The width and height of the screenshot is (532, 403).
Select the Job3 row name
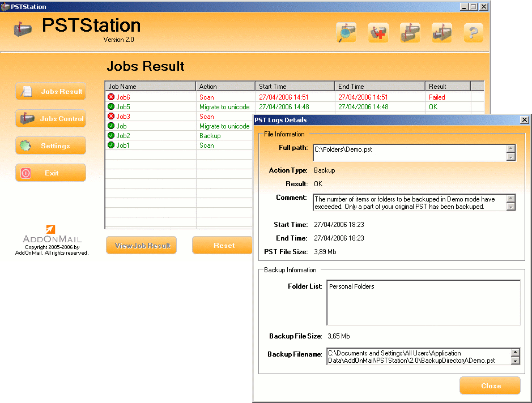pos(123,116)
